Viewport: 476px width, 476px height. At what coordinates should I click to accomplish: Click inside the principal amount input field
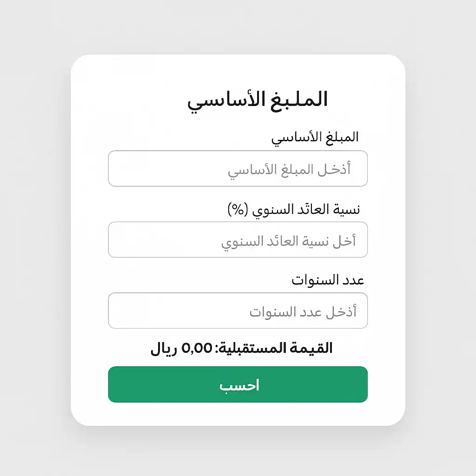[238, 169]
